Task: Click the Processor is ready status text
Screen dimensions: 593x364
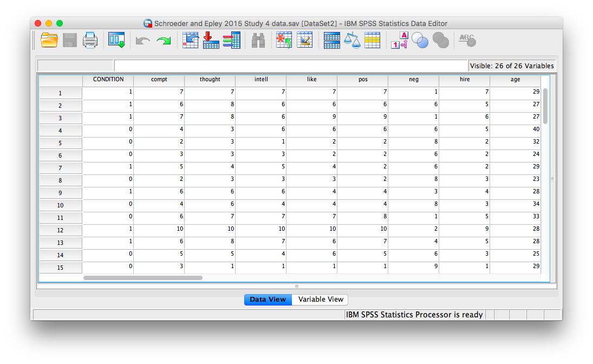Action: tap(414, 314)
